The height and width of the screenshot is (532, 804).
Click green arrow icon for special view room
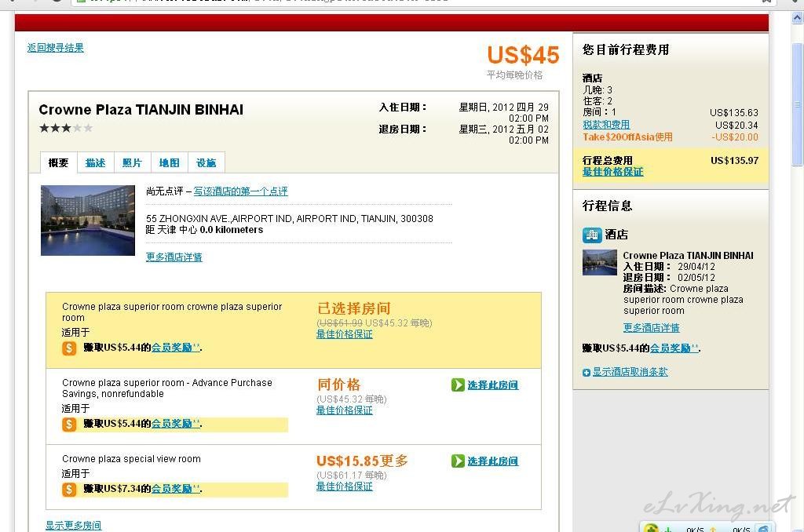click(x=458, y=461)
